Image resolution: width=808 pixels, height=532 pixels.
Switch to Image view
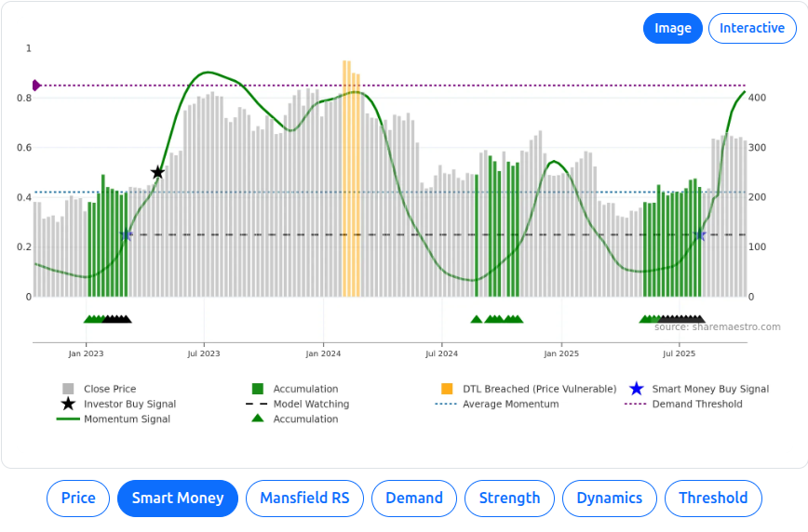click(x=672, y=28)
